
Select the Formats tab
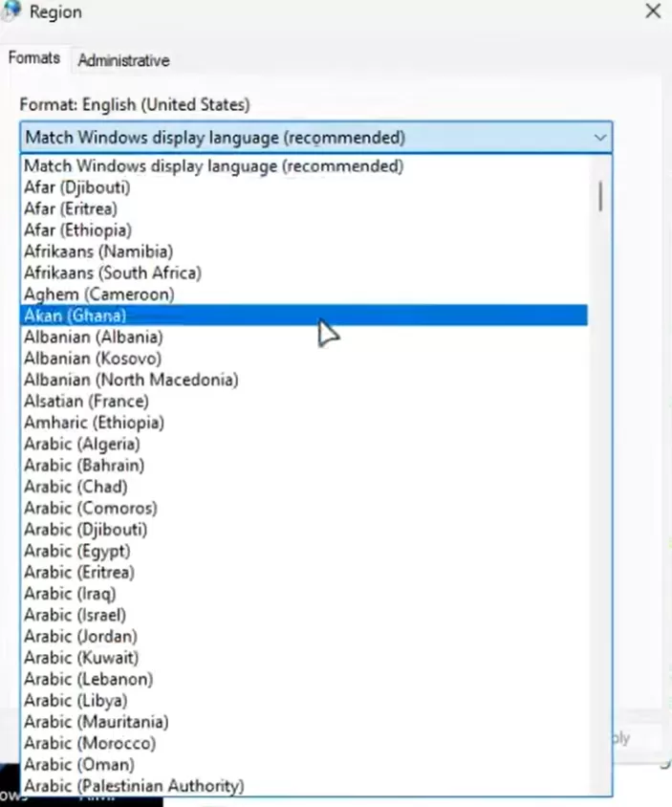(x=34, y=57)
